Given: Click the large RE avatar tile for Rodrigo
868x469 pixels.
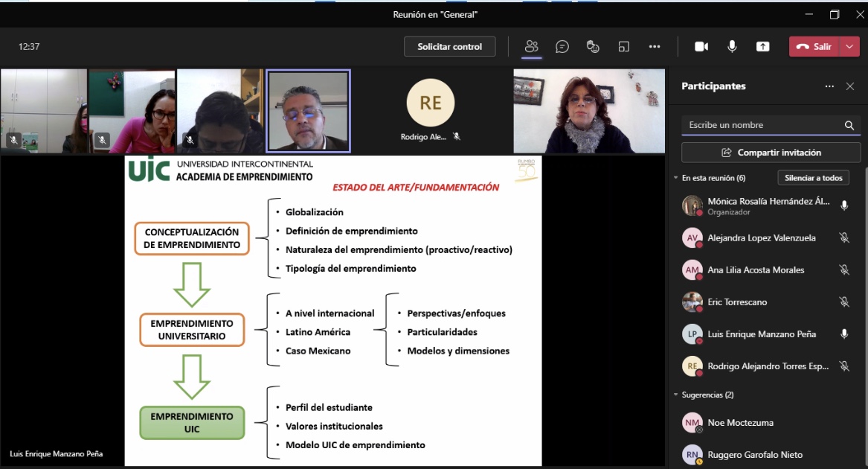Looking at the screenshot, I should click(x=431, y=103).
